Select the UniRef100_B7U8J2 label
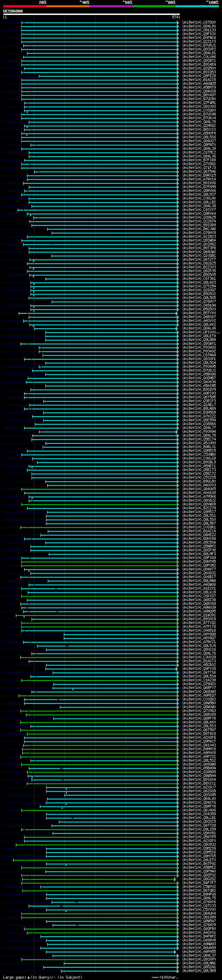 coord(199,370)
